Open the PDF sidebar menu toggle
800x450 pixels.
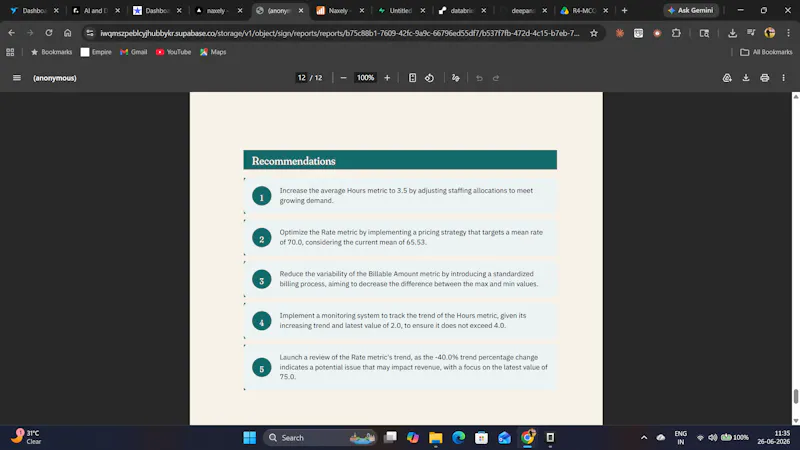point(17,78)
